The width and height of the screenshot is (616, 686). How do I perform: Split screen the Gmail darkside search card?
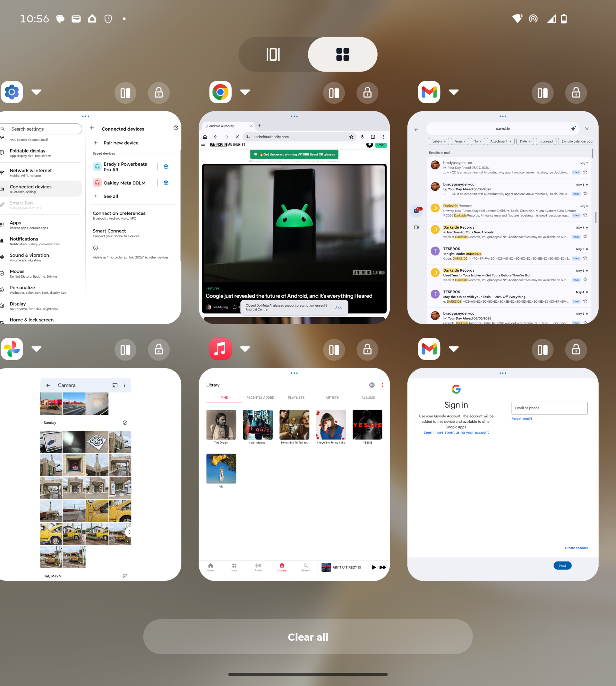point(543,93)
